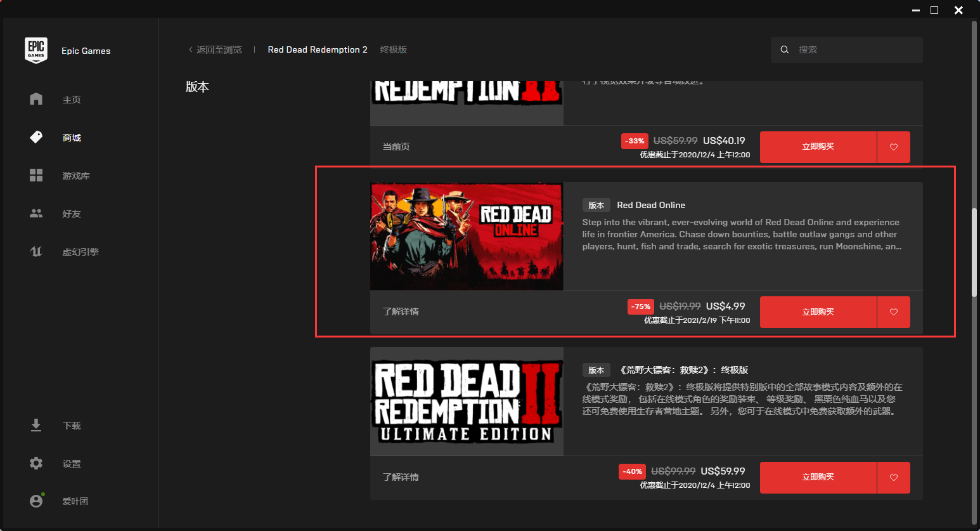The height and width of the screenshot is (531, 980).
Task: Click the Red Dead Online description text
Action: point(742,234)
